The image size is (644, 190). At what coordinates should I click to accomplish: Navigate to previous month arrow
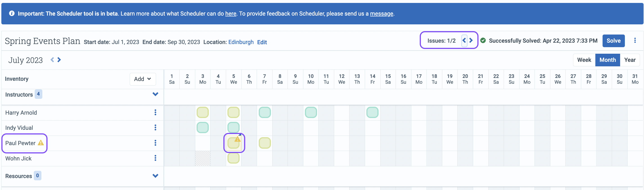tap(52, 60)
